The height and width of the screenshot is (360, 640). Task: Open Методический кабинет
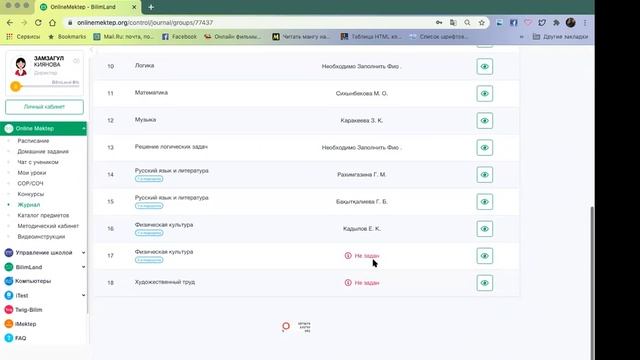48,226
